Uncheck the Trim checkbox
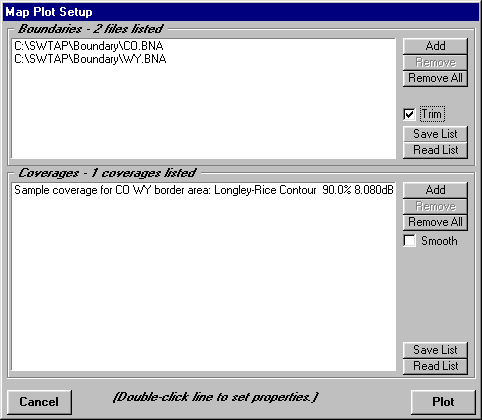Image resolution: width=482 pixels, height=420 pixels. (x=409, y=114)
